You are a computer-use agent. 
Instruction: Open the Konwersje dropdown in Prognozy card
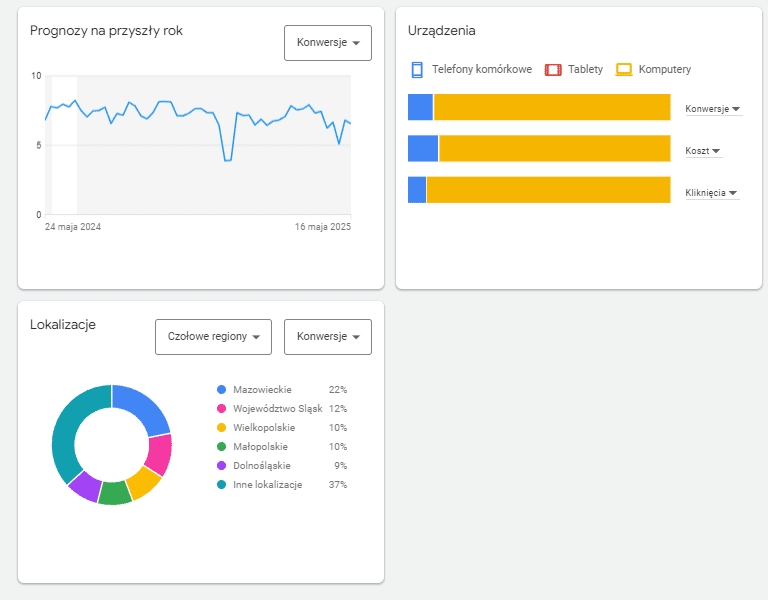point(328,43)
